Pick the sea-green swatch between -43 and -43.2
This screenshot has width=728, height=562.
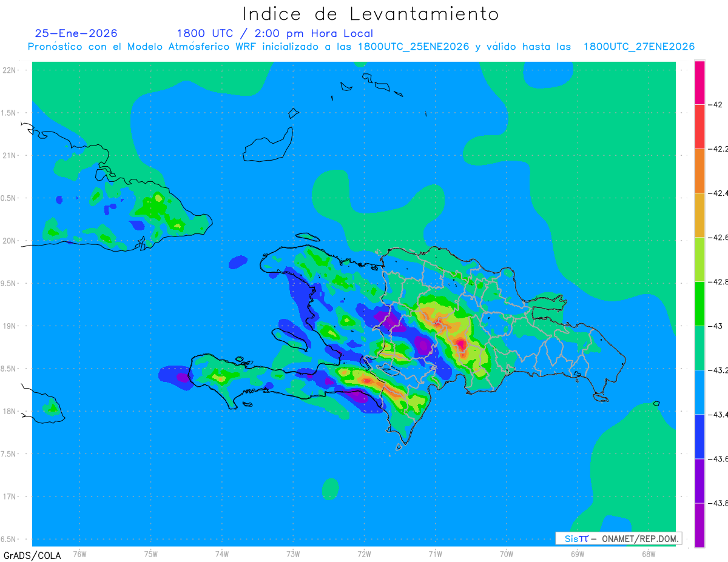pos(699,347)
